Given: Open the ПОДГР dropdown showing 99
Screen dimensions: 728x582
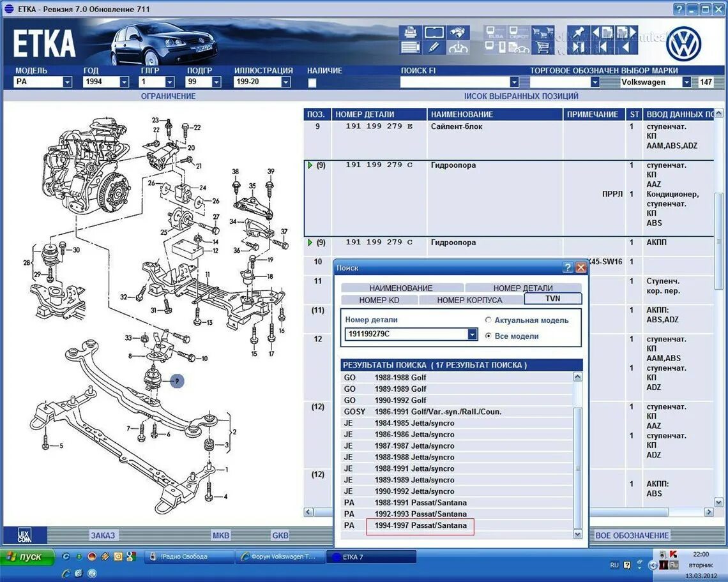Looking at the screenshot, I should 216,82.
